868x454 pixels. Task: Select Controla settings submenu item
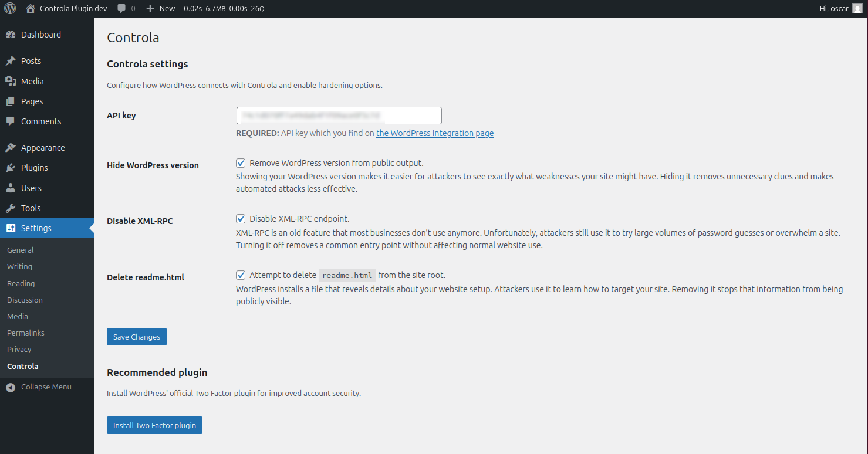coord(23,366)
